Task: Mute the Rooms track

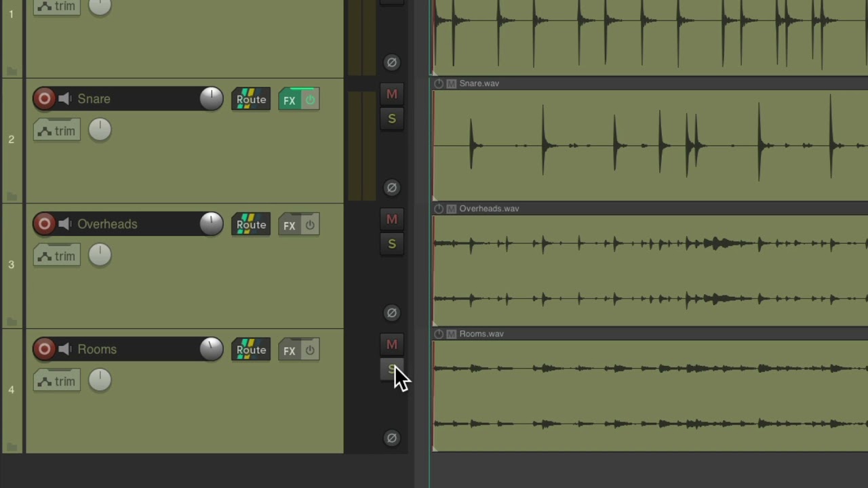Action: [x=392, y=345]
